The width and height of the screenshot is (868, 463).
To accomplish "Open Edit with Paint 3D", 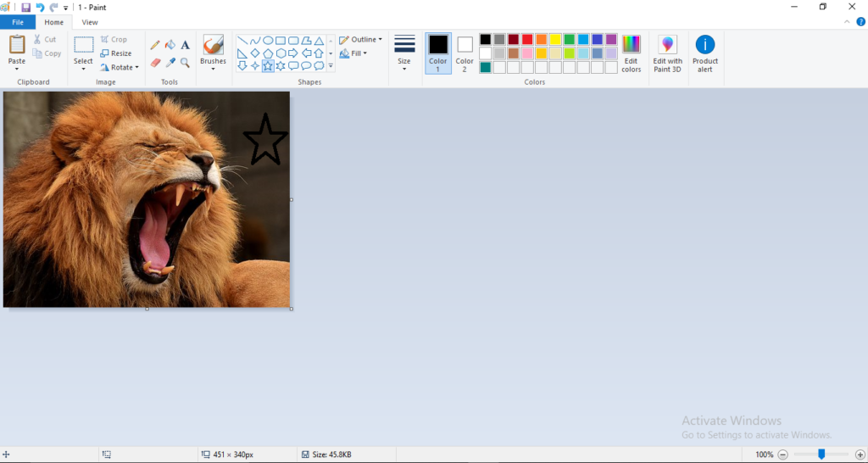I will point(667,53).
